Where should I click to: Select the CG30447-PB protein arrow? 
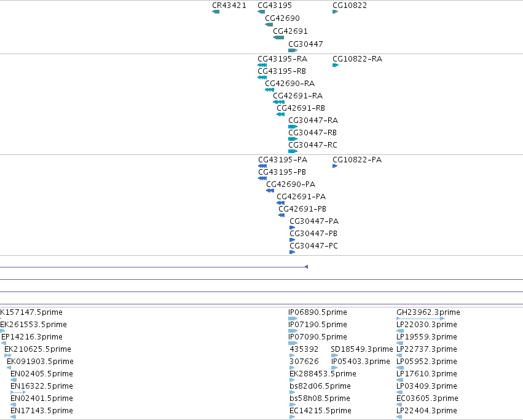pos(292,240)
